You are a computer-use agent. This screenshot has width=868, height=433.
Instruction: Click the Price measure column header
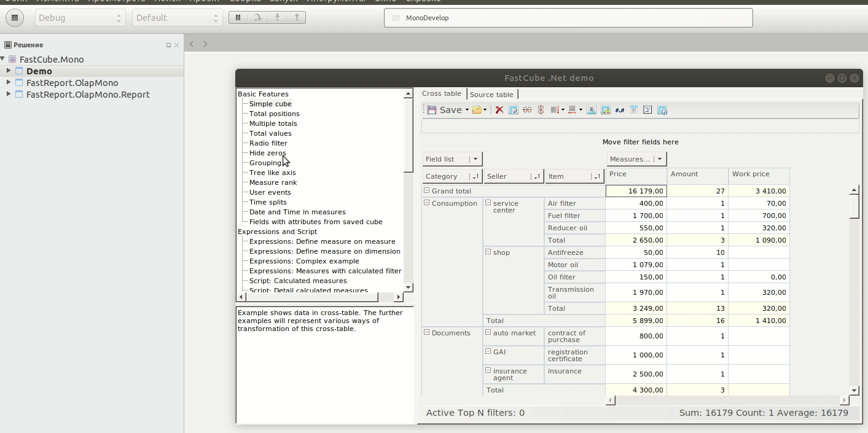pos(636,175)
